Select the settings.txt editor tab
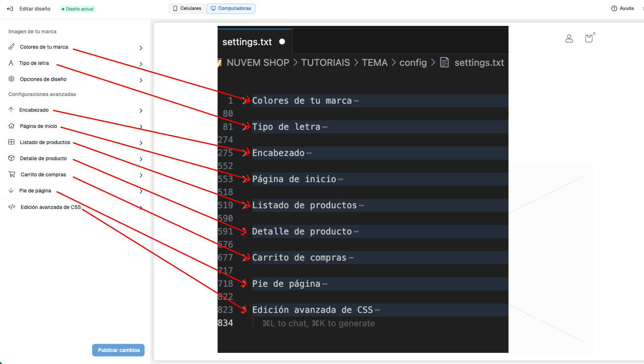This screenshot has width=644, height=364. (255, 41)
